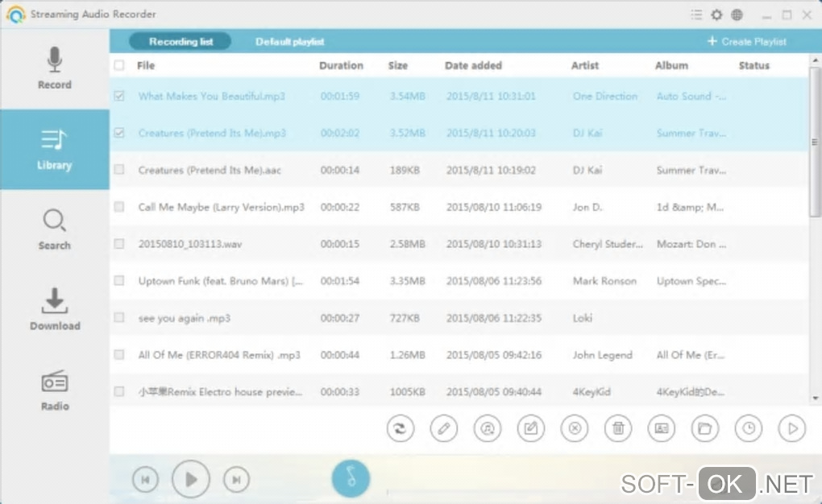Click the scroll down arrow of the list
The width and height of the screenshot is (822, 504).
pos(815,399)
